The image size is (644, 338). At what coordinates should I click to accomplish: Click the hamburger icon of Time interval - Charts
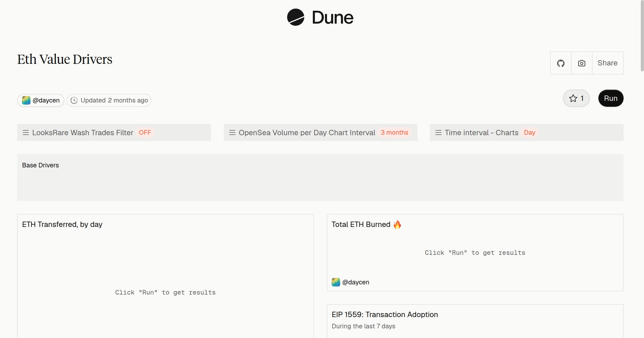point(438,133)
